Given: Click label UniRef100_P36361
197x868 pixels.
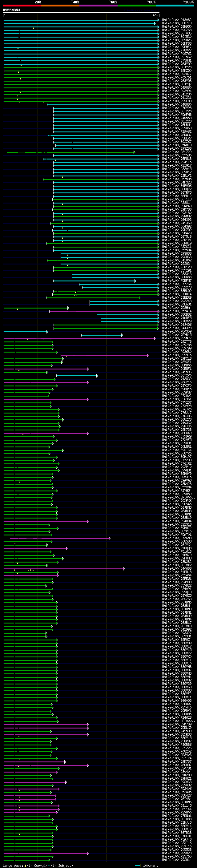Looking at the screenshot, I should click(177, 399).
